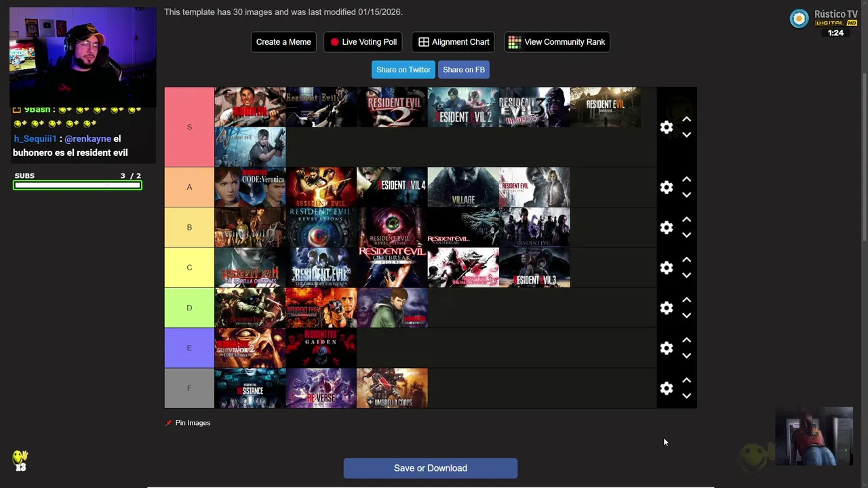Select the green D tier label
This screenshot has width=868, height=488.
[x=189, y=308]
